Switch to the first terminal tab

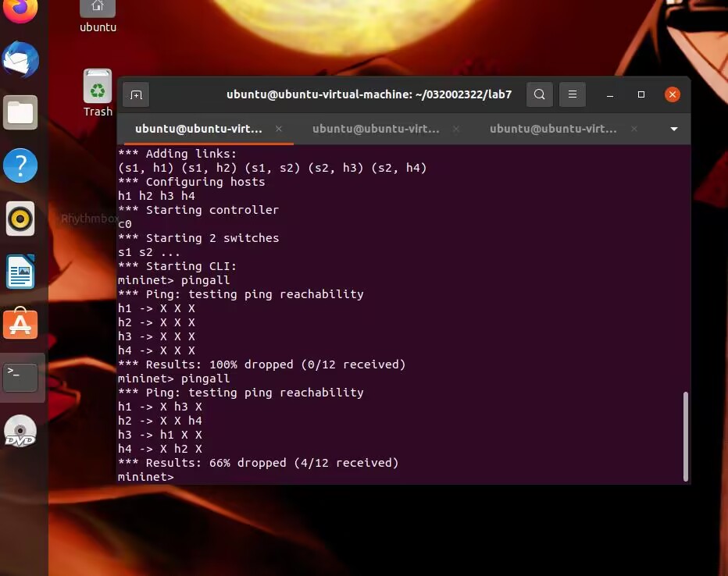(198, 129)
